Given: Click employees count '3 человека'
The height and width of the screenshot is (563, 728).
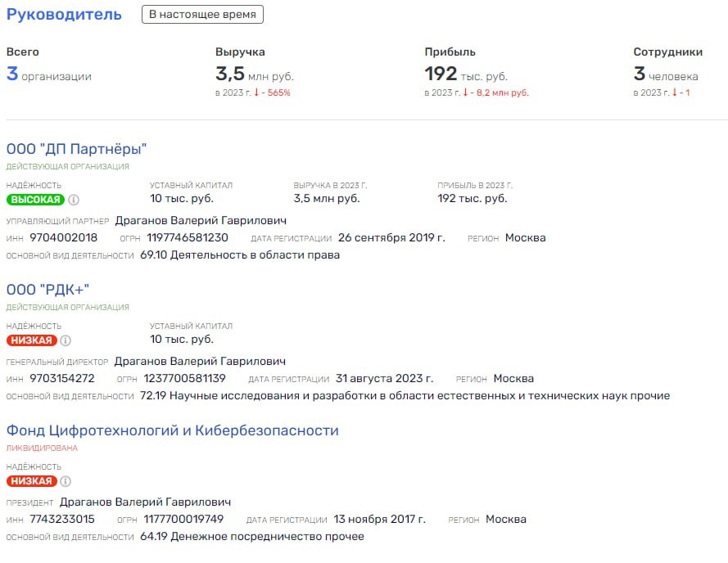Looking at the screenshot, I should click(x=666, y=74).
